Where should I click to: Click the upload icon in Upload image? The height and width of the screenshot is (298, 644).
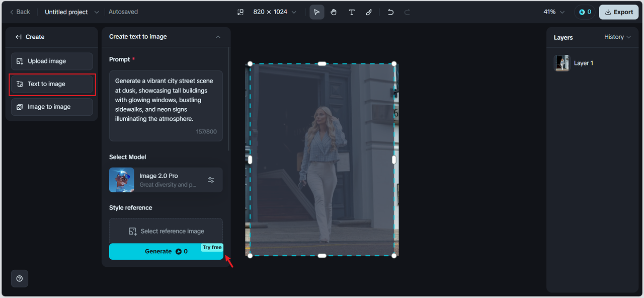coord(20,61)
